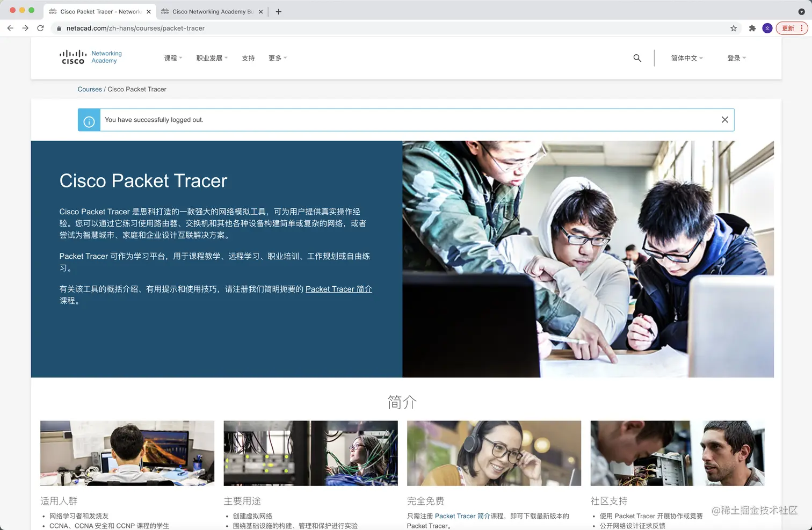Close the Cisco Networking Academy tab
Screen dimensions: 812x530
(x=261, y=11)
